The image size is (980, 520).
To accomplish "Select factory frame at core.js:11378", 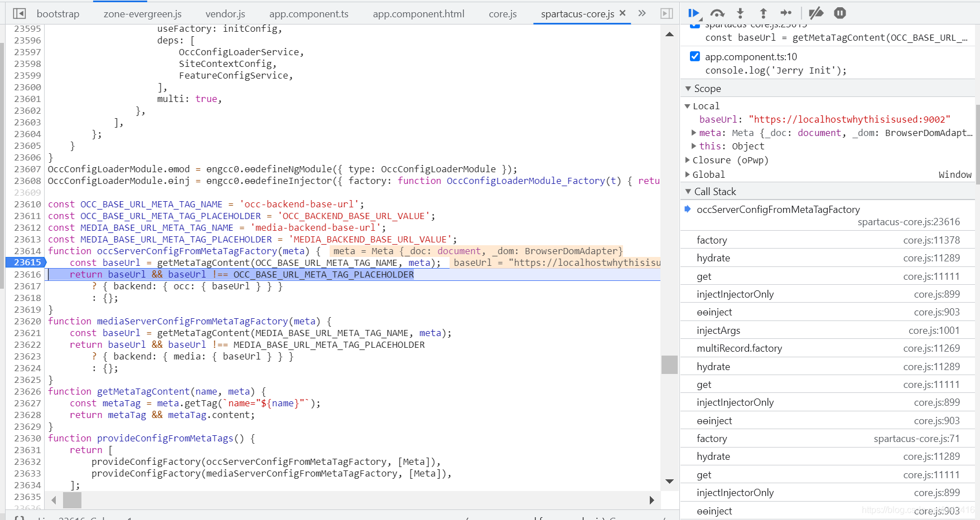I will pyautogui.click(x=828, y=240).
